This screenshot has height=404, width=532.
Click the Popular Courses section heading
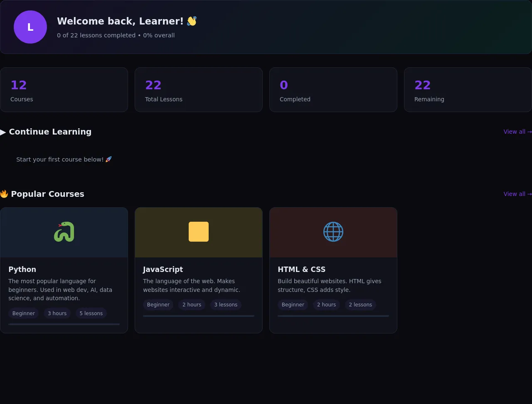(42, 194)
